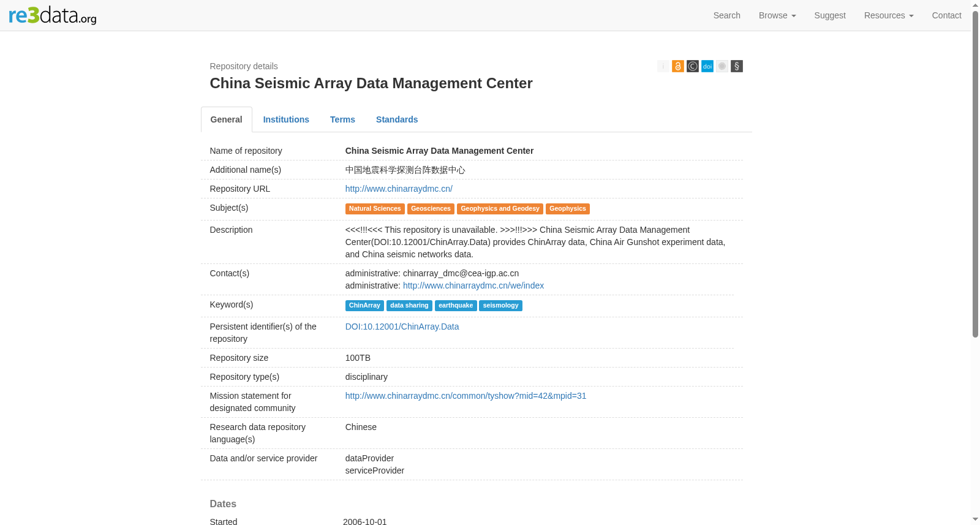Click the seismology keyword tag
The width and height of the screenshot is (980, 525).
pyautogui.click(x=500, y=306)
